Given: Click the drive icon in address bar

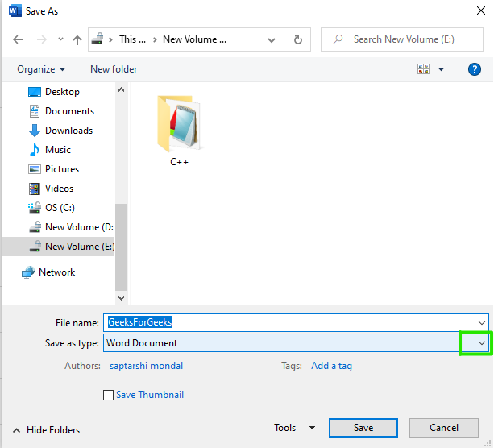Looking at the screenshot, I should point(98,39).
